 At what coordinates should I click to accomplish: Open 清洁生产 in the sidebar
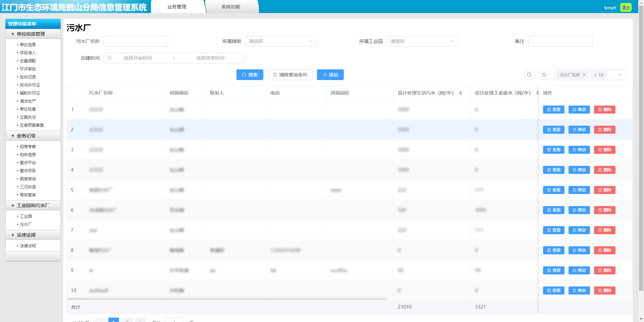(28, 101)
